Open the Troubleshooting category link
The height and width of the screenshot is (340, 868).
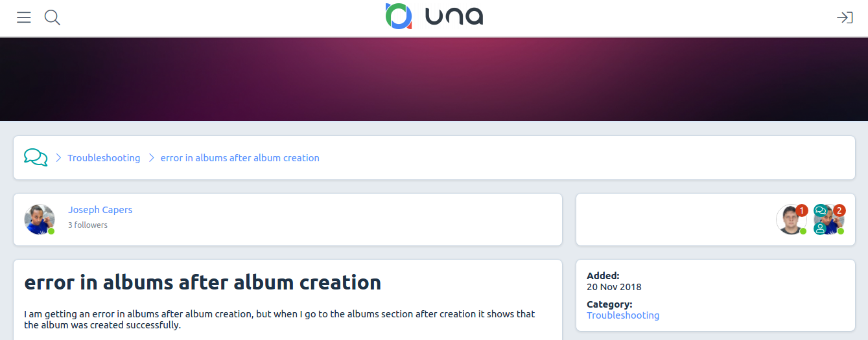[x=623, y=315]
